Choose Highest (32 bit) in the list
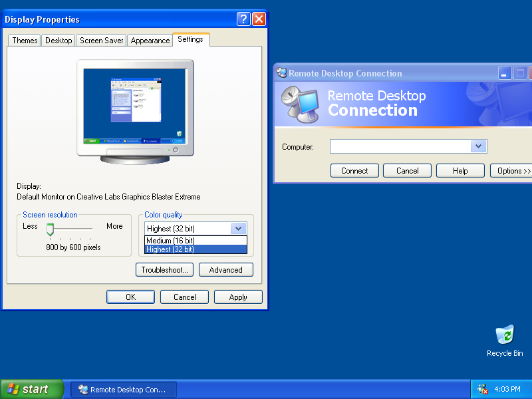 click(x=196, y=249)
